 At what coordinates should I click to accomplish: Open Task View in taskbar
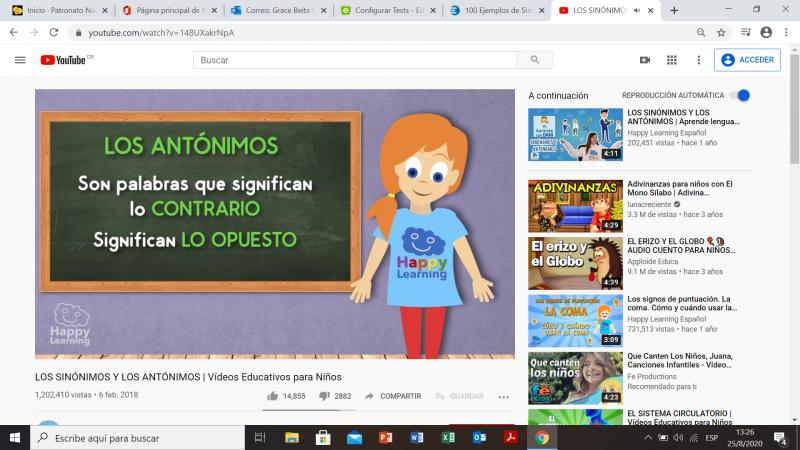pos(260,438)
